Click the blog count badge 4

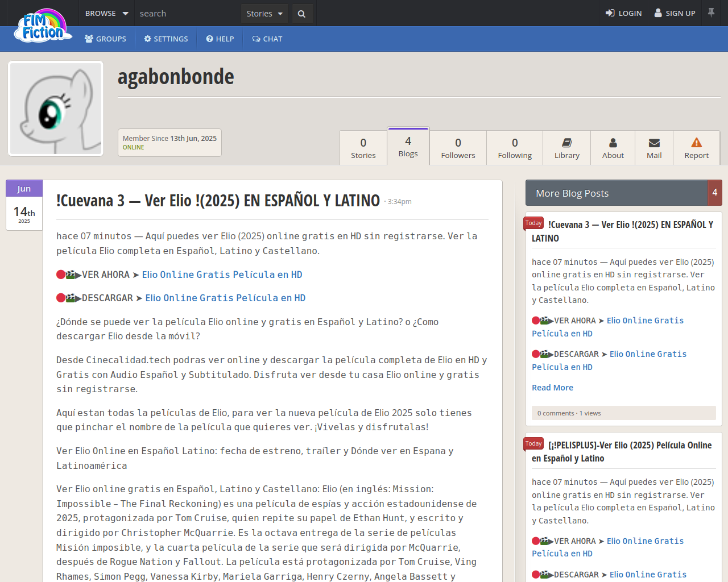(715, 193)
